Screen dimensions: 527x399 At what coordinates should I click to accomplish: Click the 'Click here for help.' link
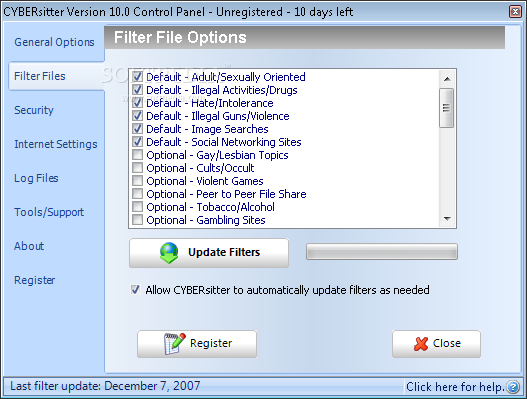coord(455,387)
